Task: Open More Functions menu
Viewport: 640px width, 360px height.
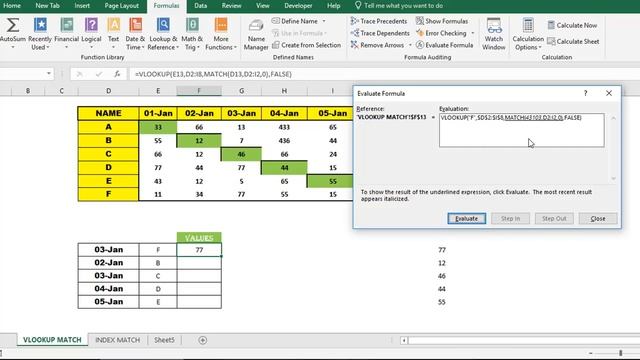Action: [221, 34]
